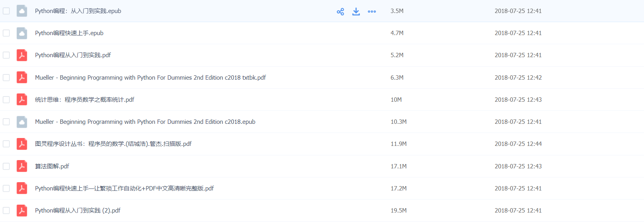Click the file icon of Python编程：从入门到实践.epub
Viewport: 644px width, 222px height.
click(x=22, y=11)
